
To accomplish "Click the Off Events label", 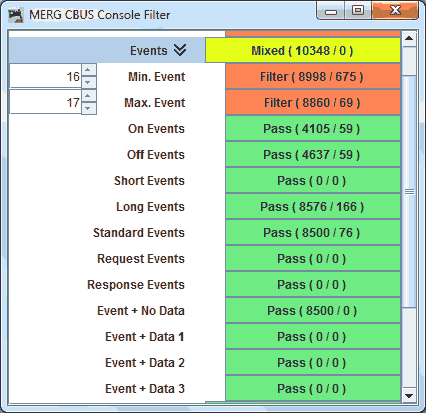I will click(156, 155).
